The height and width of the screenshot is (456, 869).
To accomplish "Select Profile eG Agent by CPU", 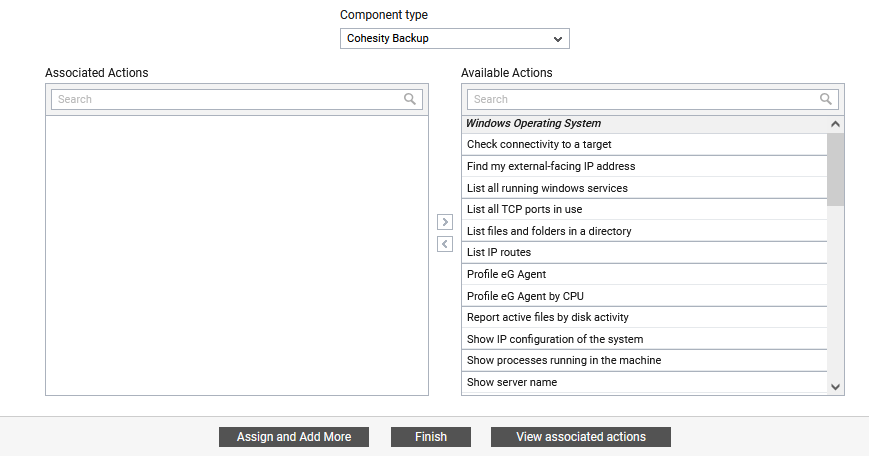I will (645, 296).
